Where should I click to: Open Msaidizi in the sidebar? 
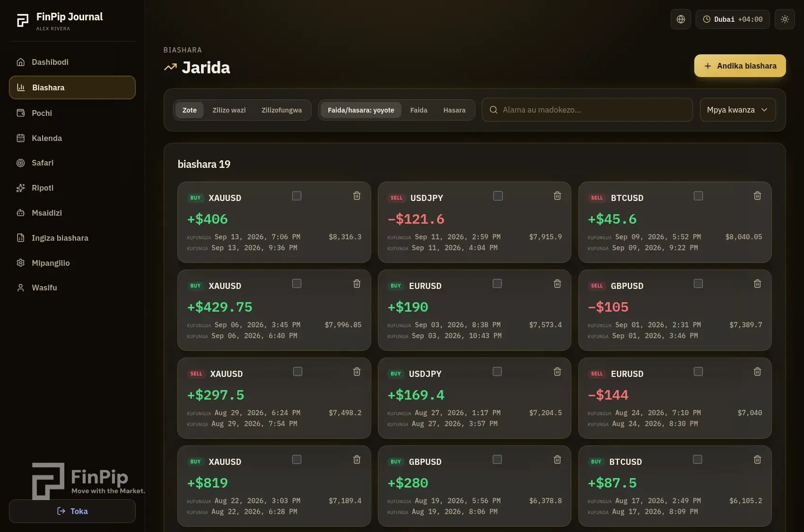pos(72,213)
